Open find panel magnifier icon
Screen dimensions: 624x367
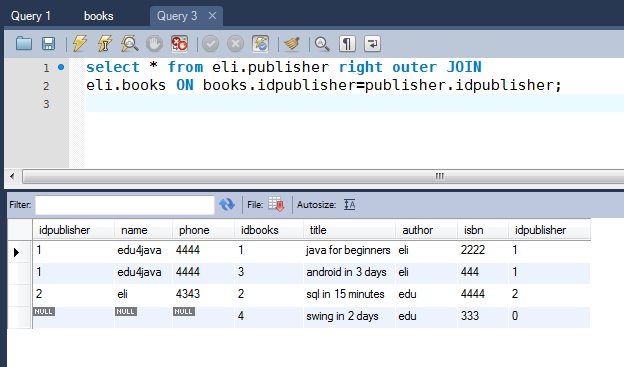[x=322, y=43]
